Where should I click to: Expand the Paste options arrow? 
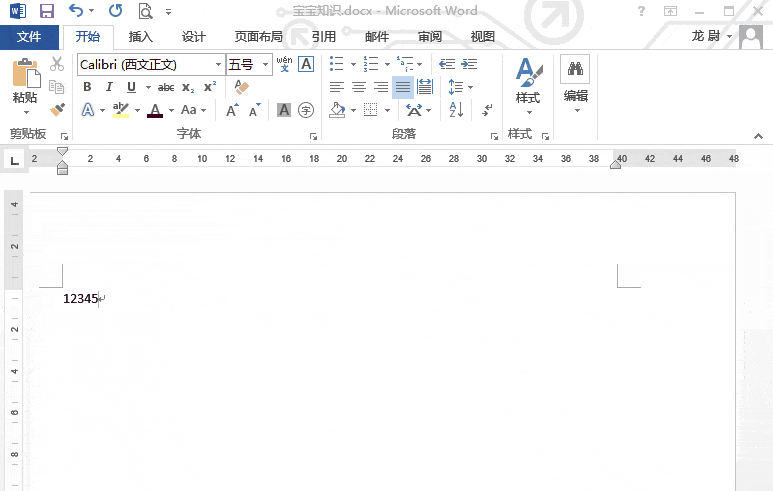26,112
